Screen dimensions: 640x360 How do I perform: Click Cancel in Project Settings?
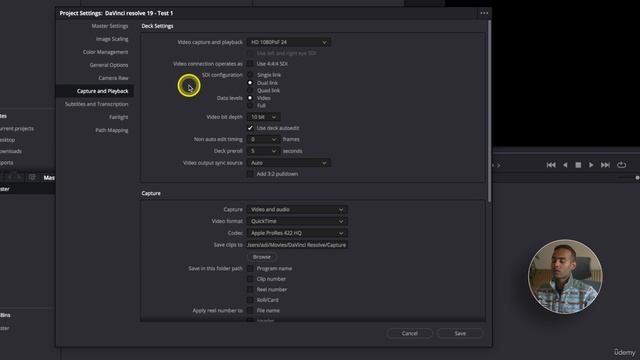(409, 333)
